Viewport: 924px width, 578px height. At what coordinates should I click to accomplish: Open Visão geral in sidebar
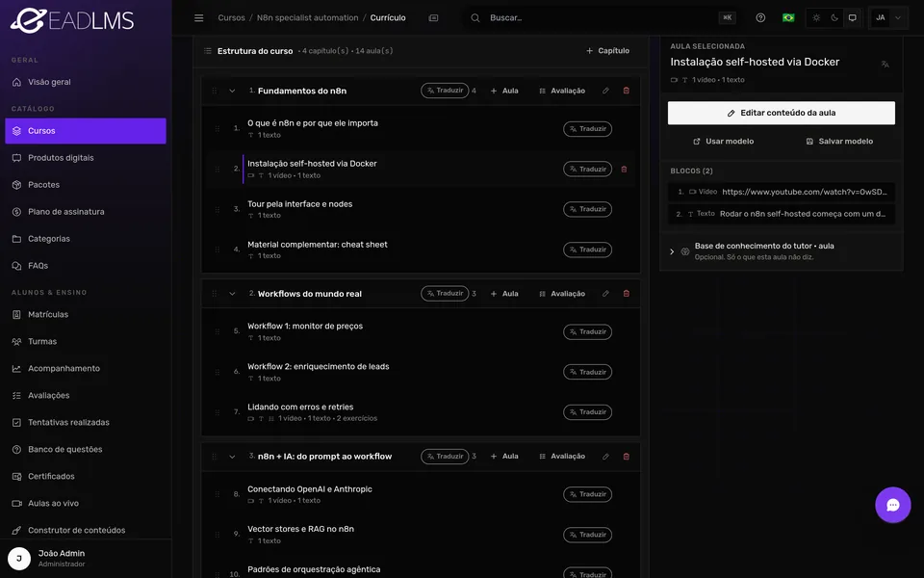pos(86,82)
